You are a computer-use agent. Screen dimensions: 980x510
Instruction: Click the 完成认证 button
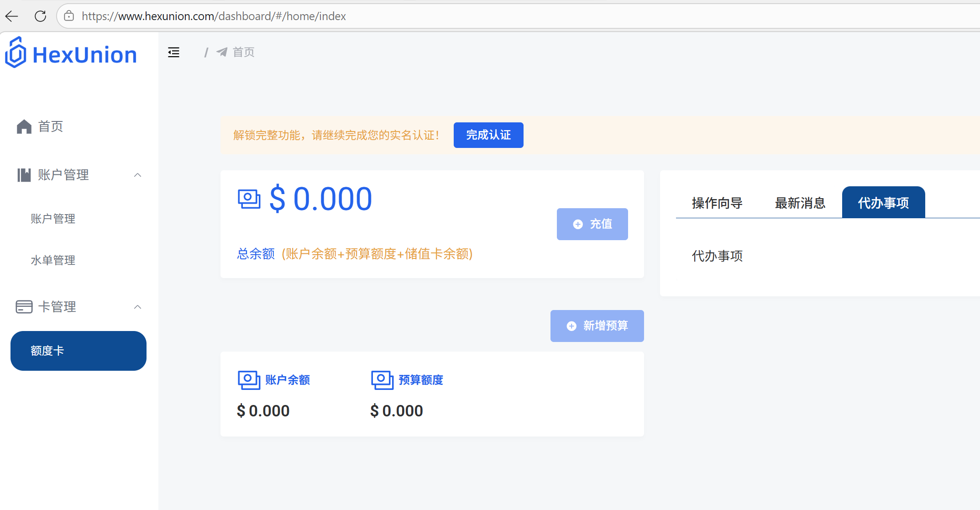click(x=488, y=135)
